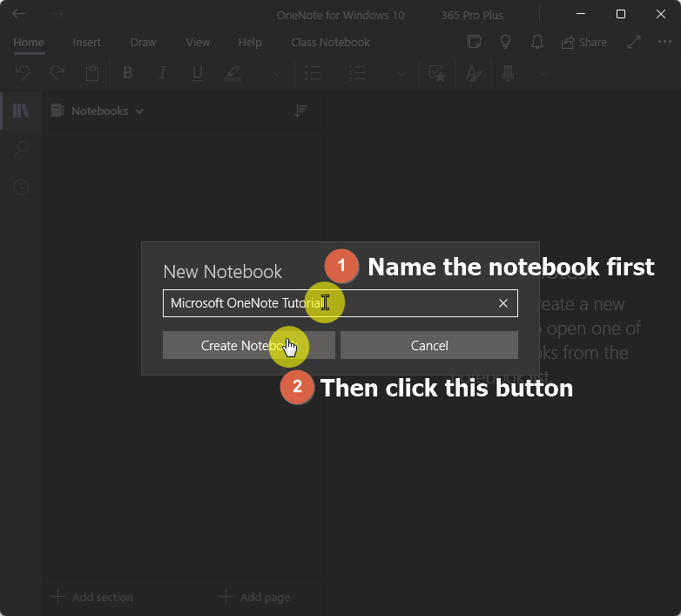Select the View tab
Viewport: 681px width, 616px height.
pos(198,42)
